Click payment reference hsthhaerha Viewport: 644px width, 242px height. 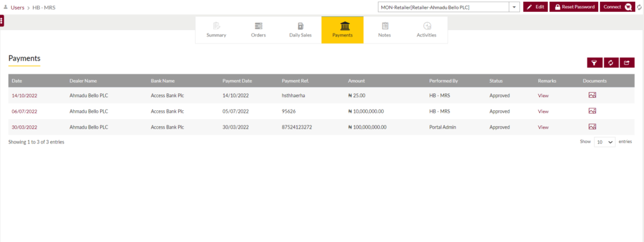click(293, 96)
